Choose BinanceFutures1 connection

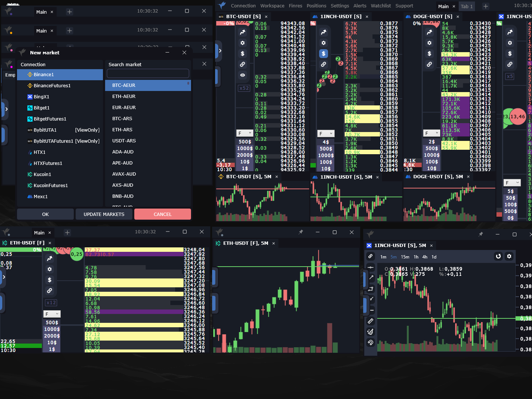tap(60, 85)
